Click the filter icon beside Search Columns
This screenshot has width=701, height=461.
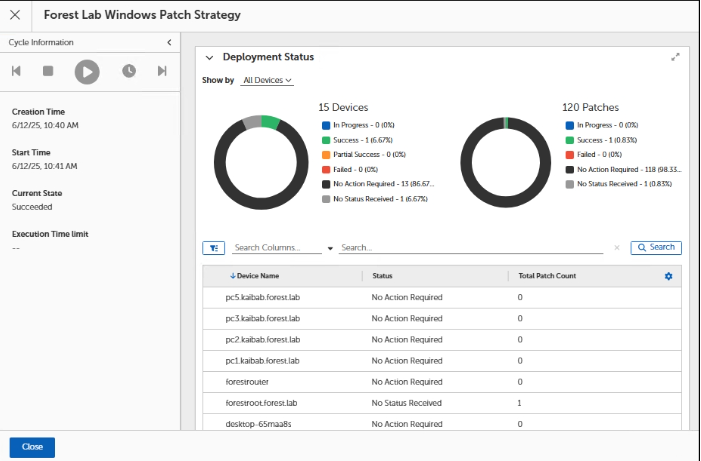coord(213,248)
